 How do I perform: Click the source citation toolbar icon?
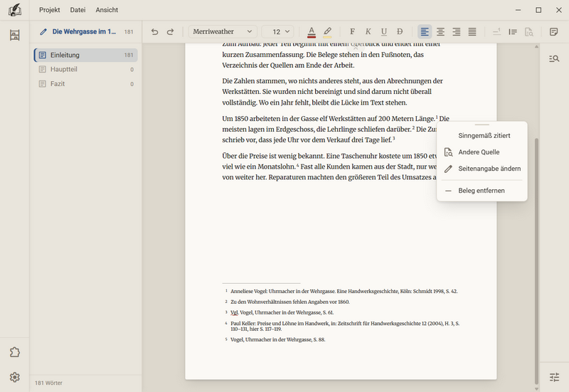click(529, 32)
